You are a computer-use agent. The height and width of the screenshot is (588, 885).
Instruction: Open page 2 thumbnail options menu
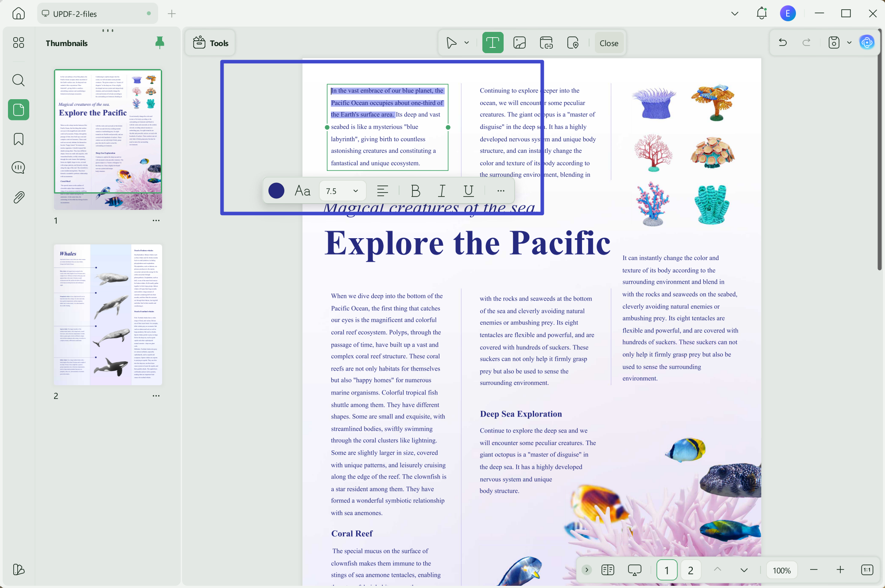[156, 395]
